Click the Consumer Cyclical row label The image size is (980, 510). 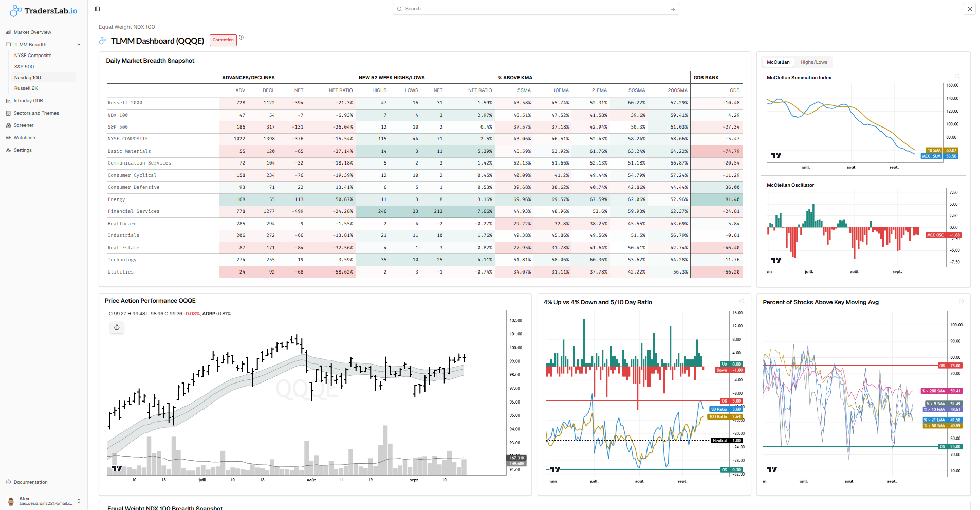[x=132, y=175]
